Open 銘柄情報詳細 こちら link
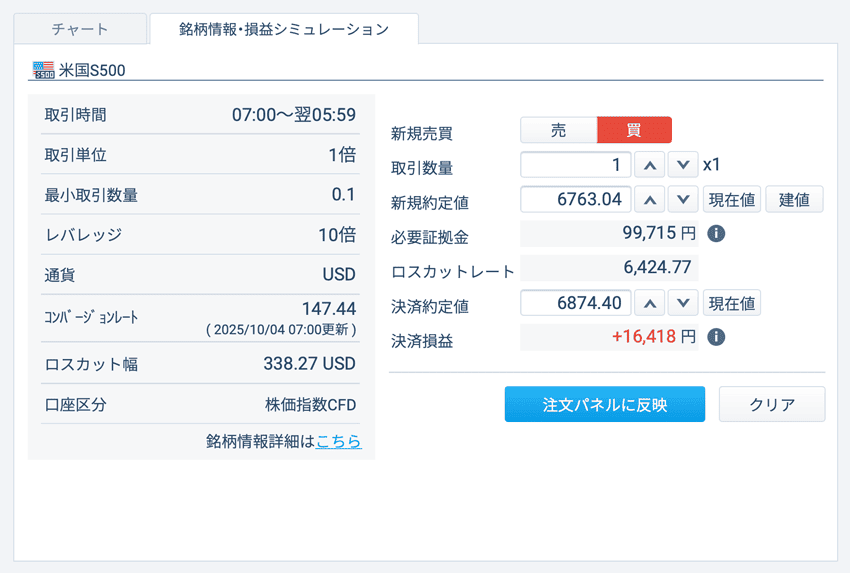Screen dimensions: 850x573 click(x=339, y=441)
